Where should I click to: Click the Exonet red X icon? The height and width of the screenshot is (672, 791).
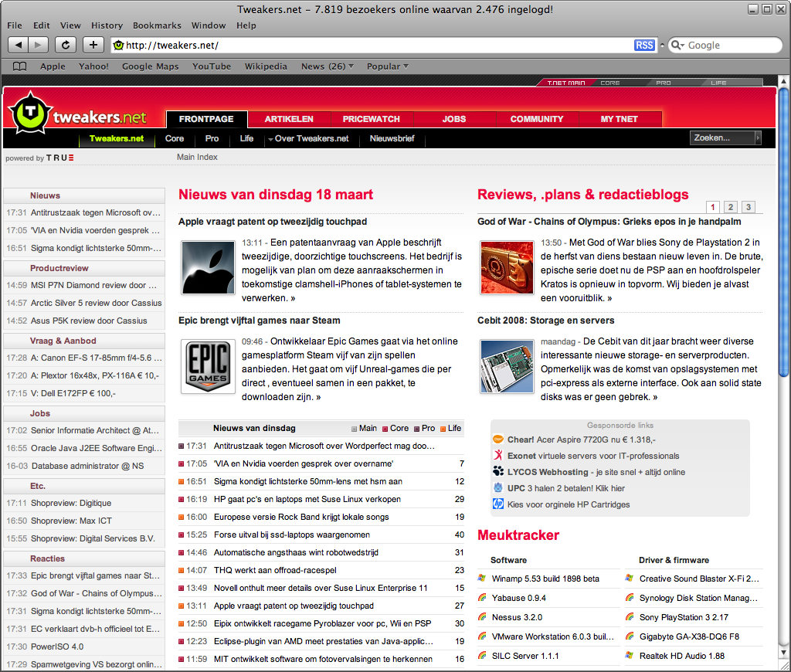498,456
